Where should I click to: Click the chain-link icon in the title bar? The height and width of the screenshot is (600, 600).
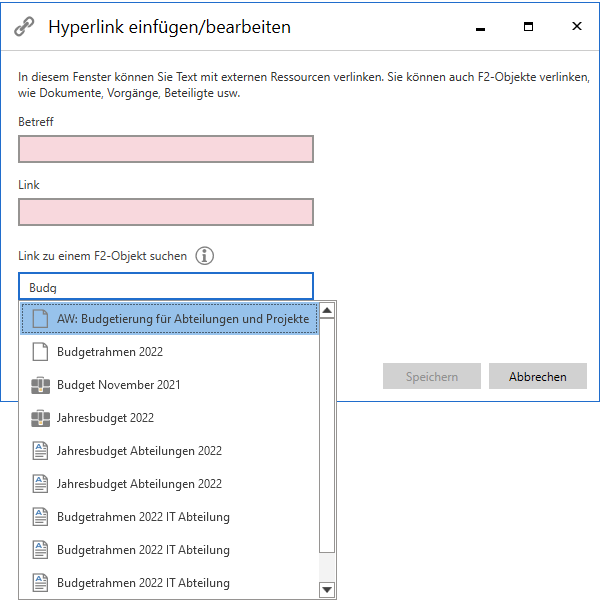[x=24, y=27]
